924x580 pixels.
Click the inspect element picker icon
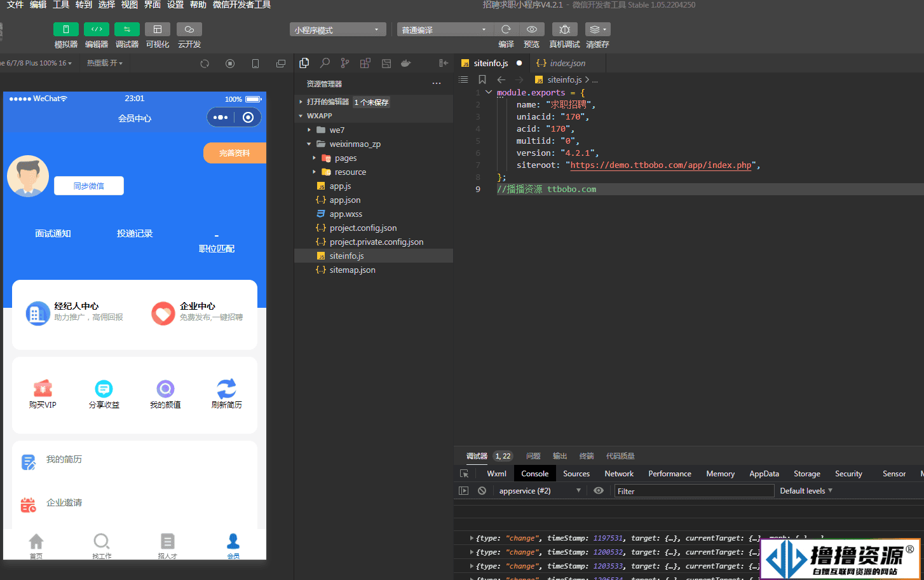tap(464, 474)
